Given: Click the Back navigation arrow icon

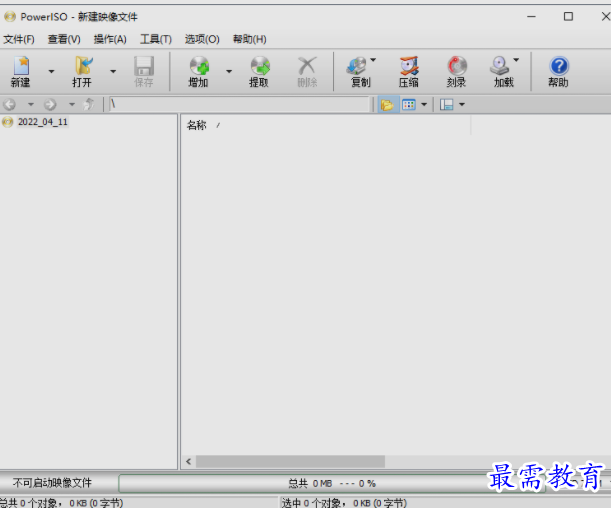Looking at the screenshot, I should coord(9,104).
